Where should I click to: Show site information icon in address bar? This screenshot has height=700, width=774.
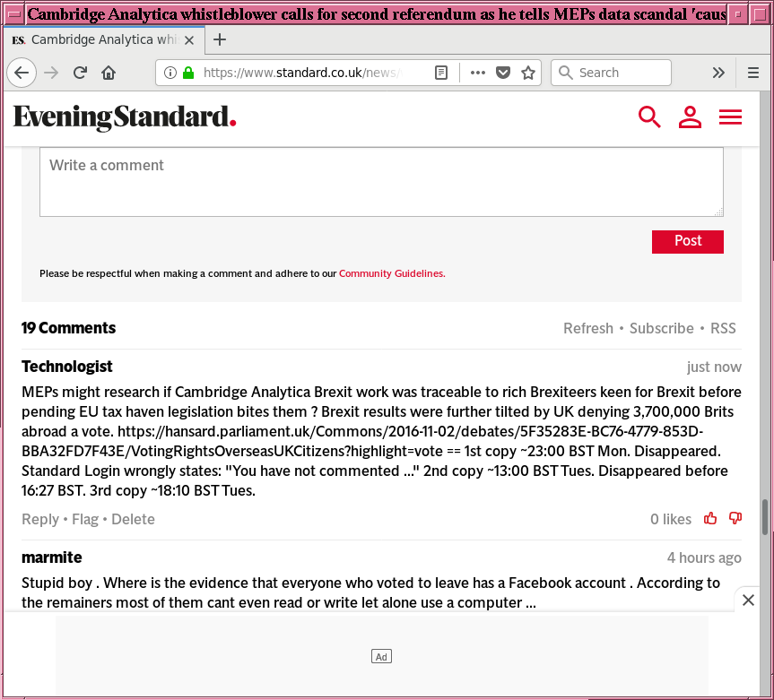(170, 73)
